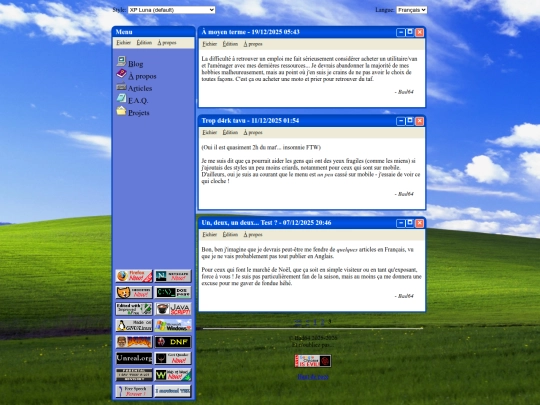Open À propos in Menu window menubar
Viewport: 540px width, 405px height.
click(167, 43)
